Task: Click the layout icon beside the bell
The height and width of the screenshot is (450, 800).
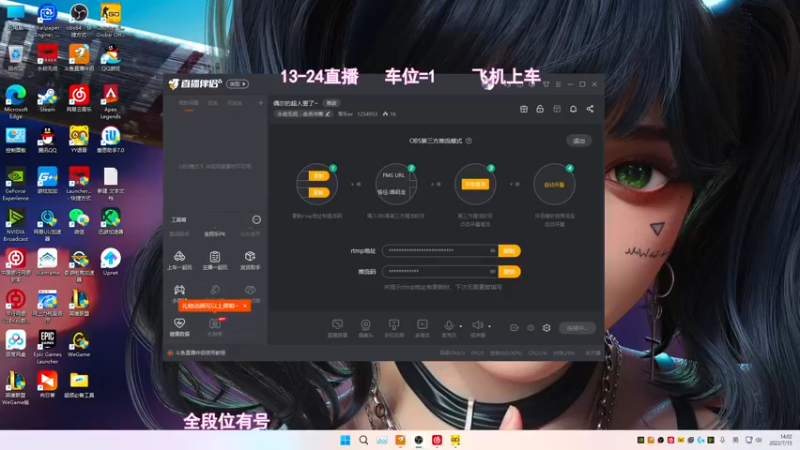Action: [x=557, y=109]
